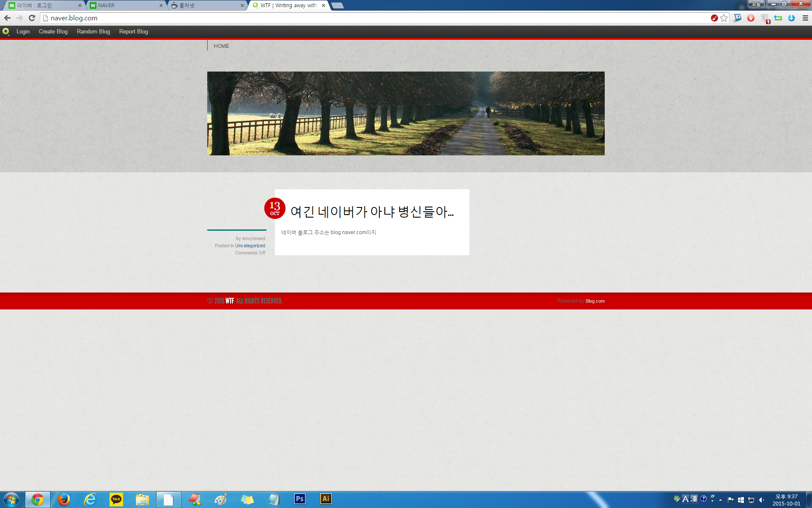Open the HOME menu item
The height and width of the screenshot is (508, 812).
click(x=221, y=46)
